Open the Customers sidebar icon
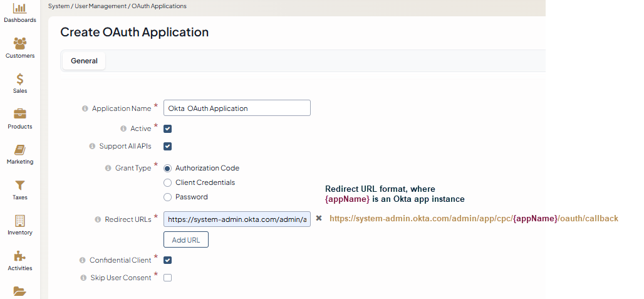Image resolution: width=644 pixels, height=299 pixels. (20, 44)
